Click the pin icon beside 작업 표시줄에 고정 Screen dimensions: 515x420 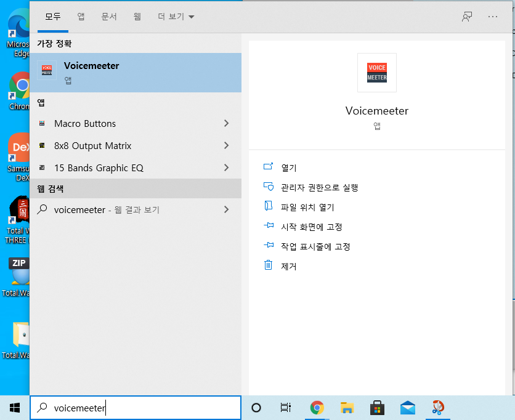coord(269,245)
